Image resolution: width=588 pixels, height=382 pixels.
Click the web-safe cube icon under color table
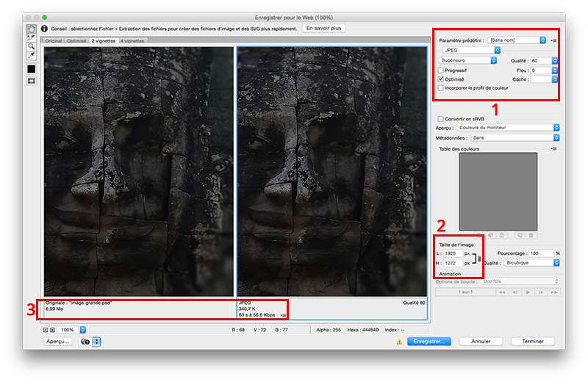coord(490,235)
